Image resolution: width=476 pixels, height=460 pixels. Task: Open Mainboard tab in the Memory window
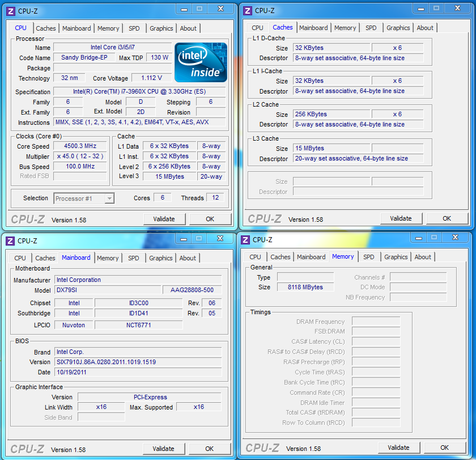(311, 257)
